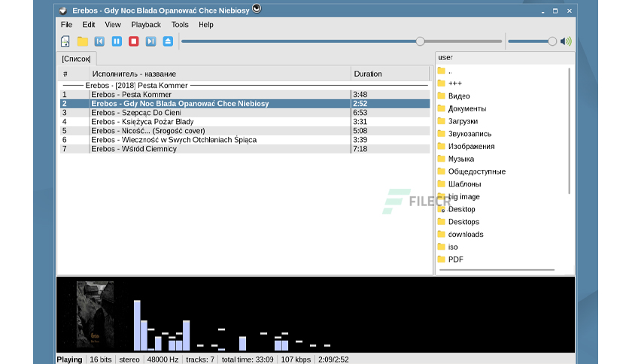The height and width of the screenshot is (364, 629).
Task: Click the 107 kbps status entry
Action: click(296, 359)
